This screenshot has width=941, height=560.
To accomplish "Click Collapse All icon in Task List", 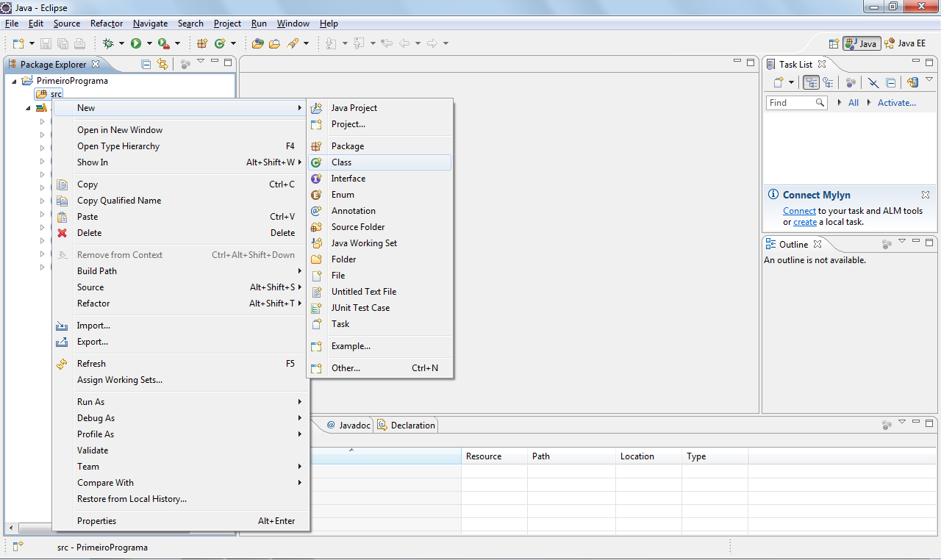I will [890, 82].
